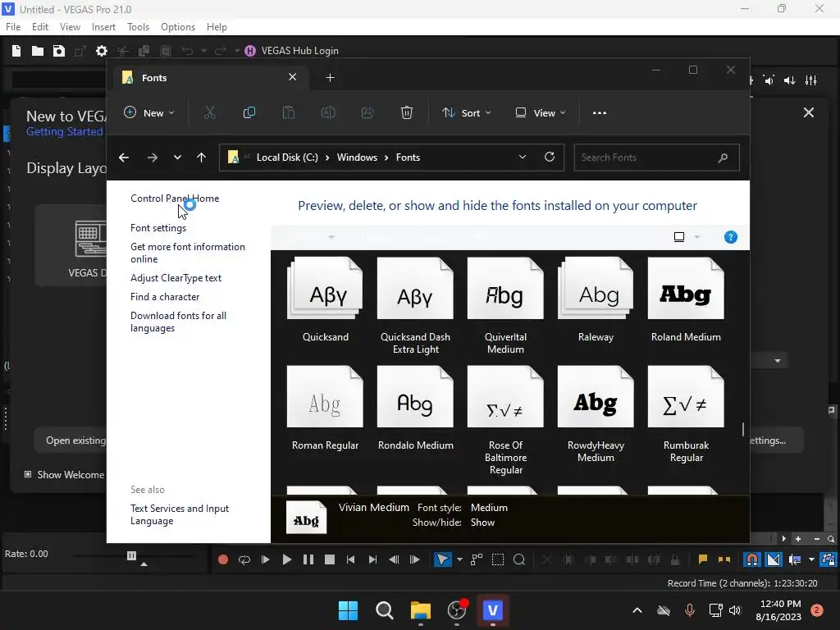Toggle Show Welcome checkbox in VEGAS

click(x=28, y=475)
